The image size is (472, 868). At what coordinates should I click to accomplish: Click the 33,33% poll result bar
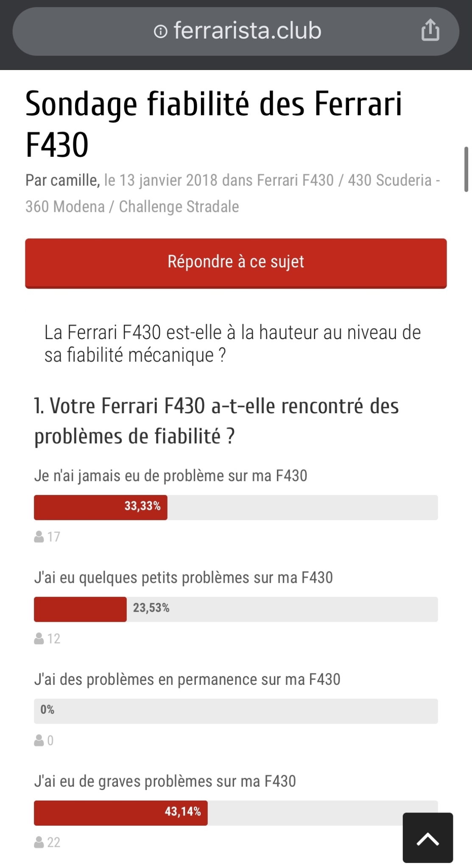236,507
